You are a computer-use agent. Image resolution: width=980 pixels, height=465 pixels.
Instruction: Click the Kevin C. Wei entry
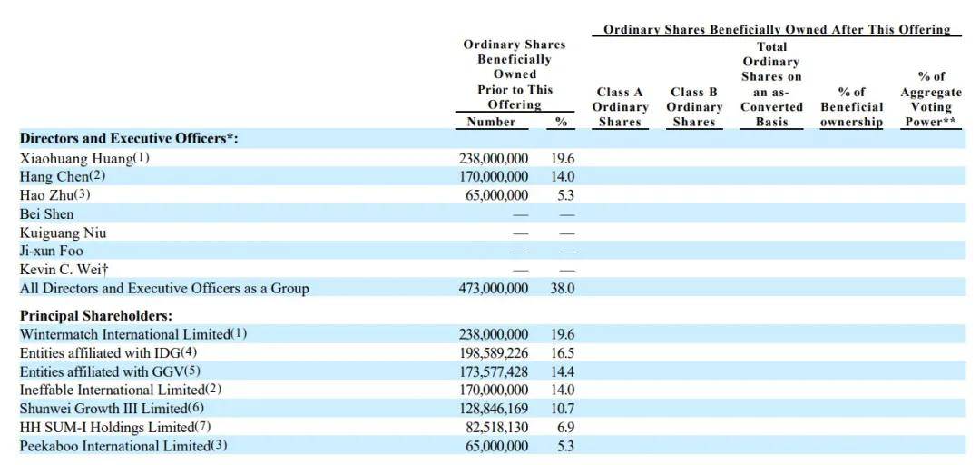coord(60,270)
